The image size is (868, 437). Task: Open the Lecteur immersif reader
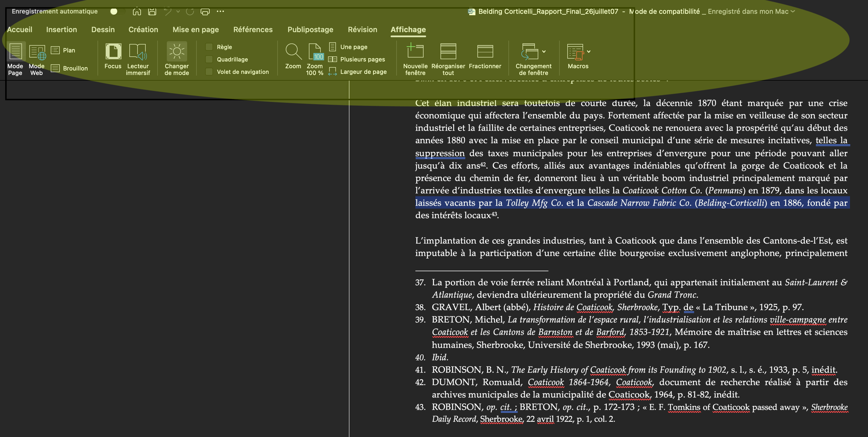(138, 59)
